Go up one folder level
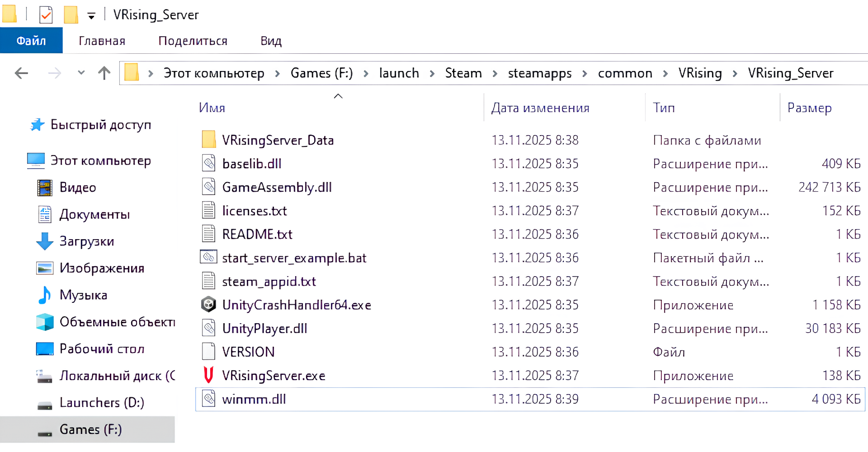Screen dimensions: 868x452 (104, 73)
